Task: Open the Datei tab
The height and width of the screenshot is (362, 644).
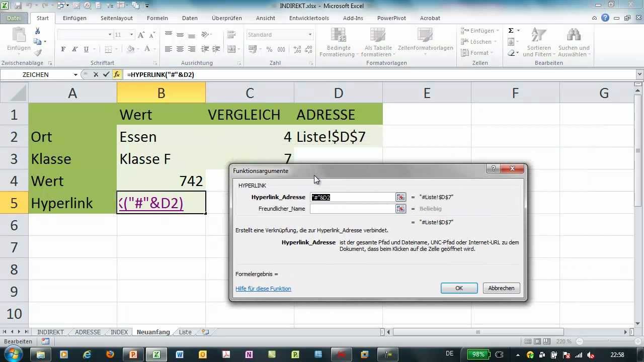Action: [14, 18]
